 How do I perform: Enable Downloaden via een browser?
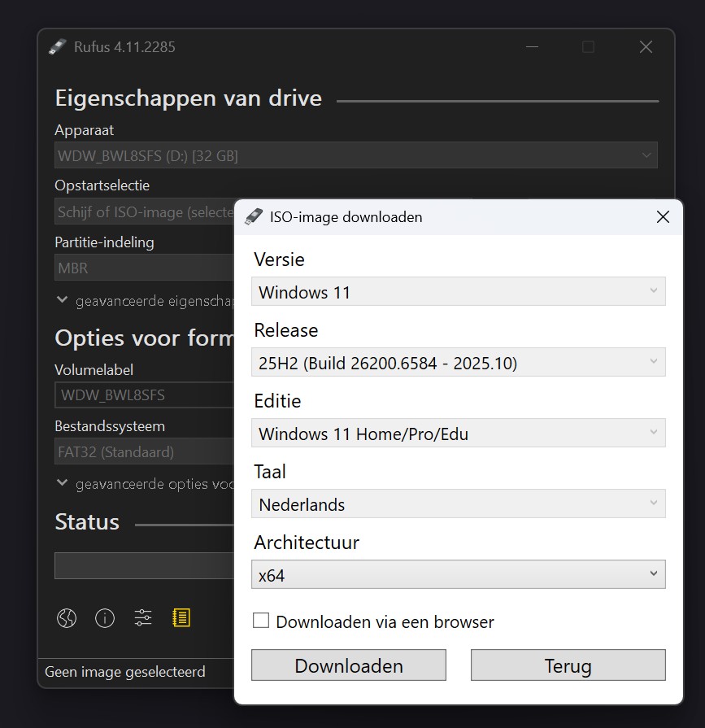tap(261, 621)
